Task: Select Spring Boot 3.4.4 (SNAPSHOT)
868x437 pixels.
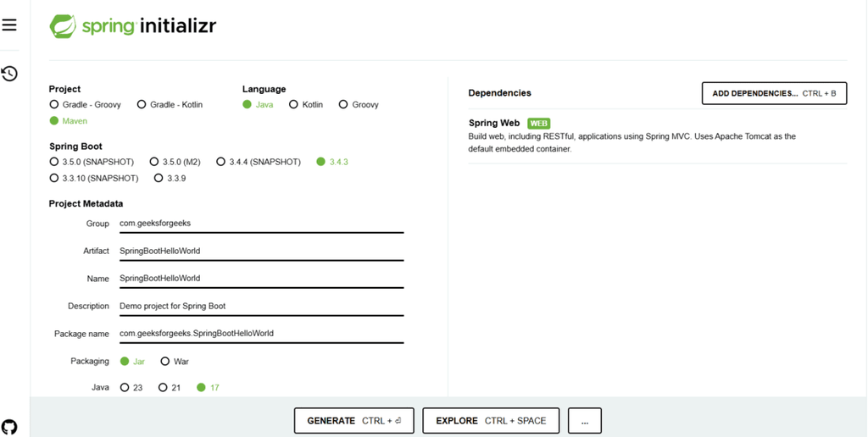Action: pos(259,162)
